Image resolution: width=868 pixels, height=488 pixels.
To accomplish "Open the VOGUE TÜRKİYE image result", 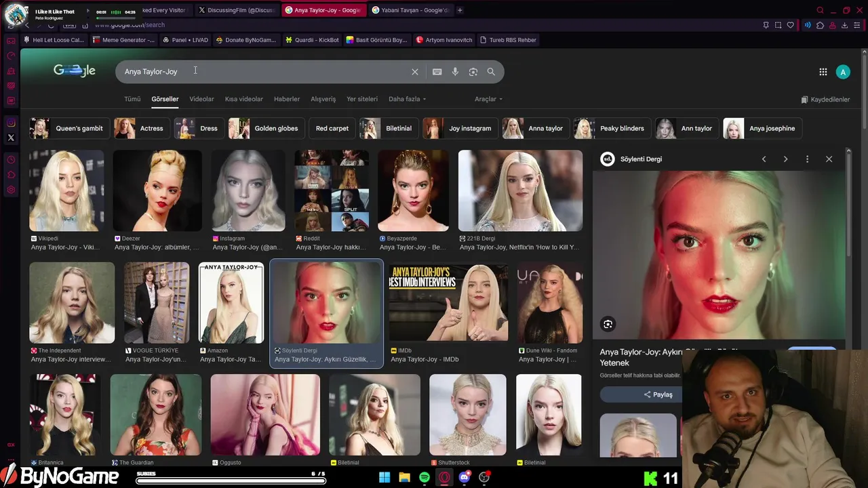I will pos(157,303).
